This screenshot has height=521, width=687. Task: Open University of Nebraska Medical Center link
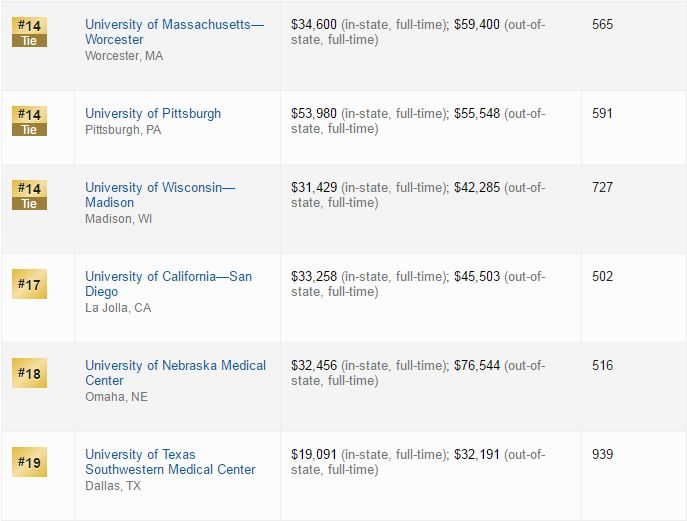(175, 373)
